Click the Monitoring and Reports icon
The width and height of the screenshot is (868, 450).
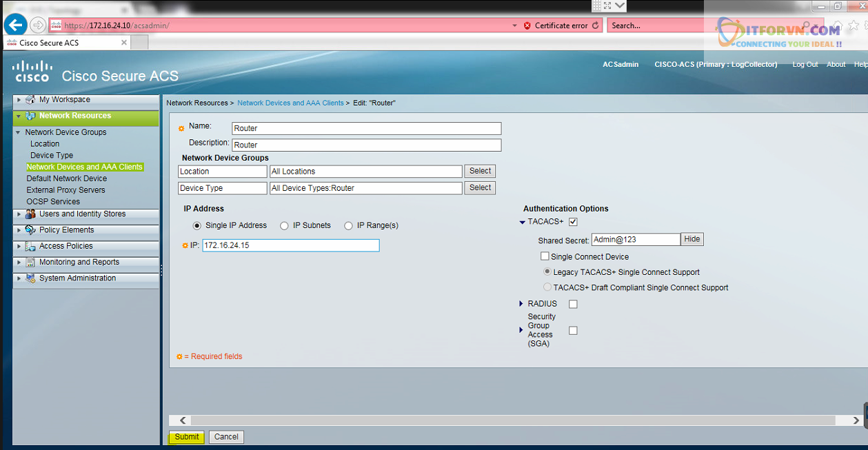pos(30,263)
